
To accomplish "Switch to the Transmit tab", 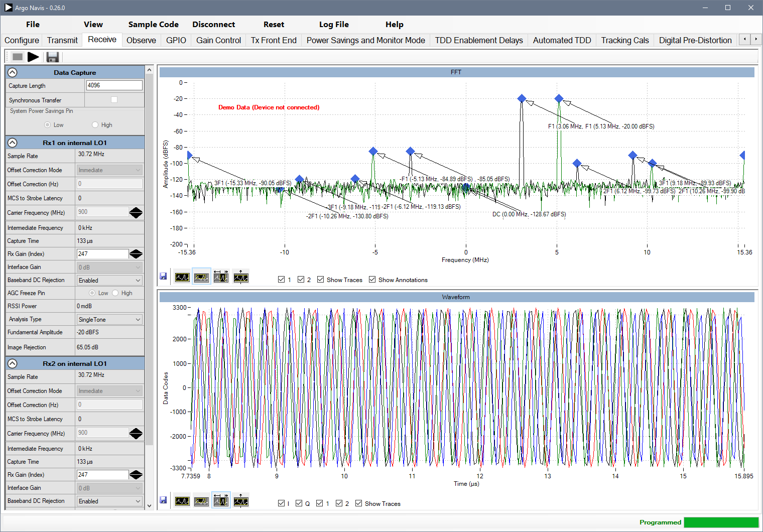I will tap(62, 40).
